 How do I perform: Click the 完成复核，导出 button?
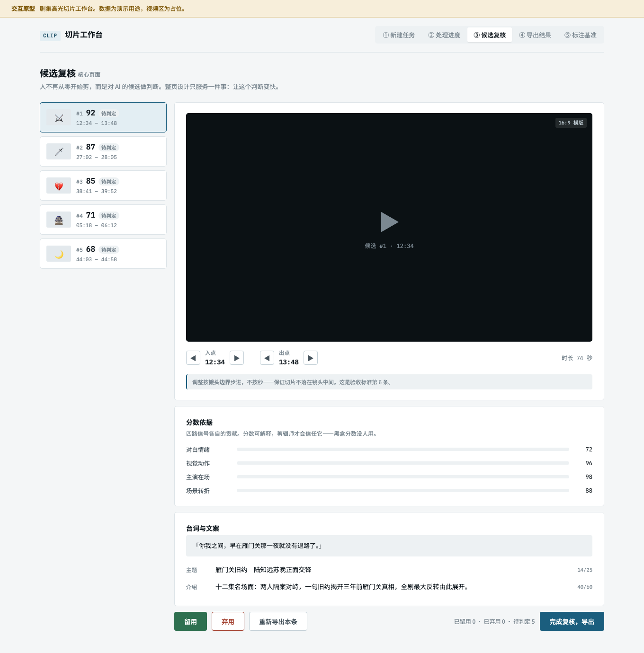pyautogui.click(x=572, y=621)
